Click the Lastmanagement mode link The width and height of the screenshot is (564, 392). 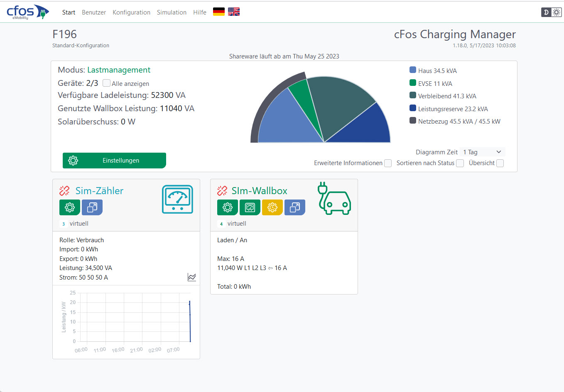tap(119, 70)
